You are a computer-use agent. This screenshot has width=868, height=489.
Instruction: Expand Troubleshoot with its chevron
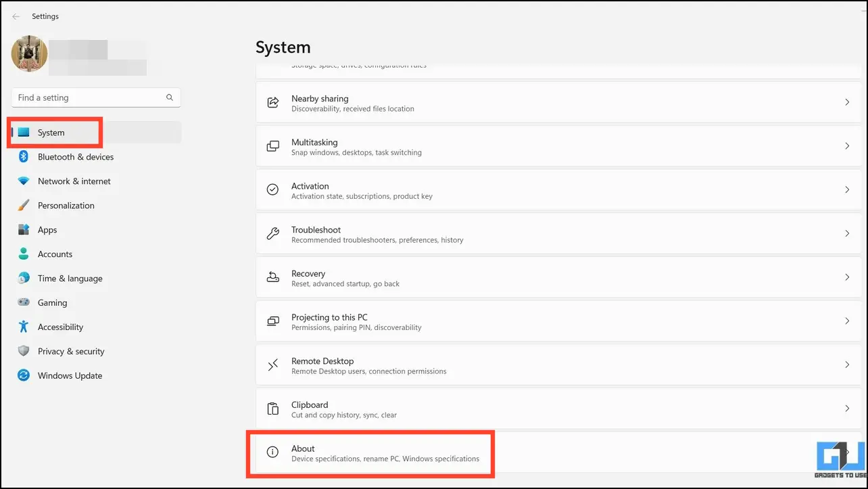click(x=847, y=233)
